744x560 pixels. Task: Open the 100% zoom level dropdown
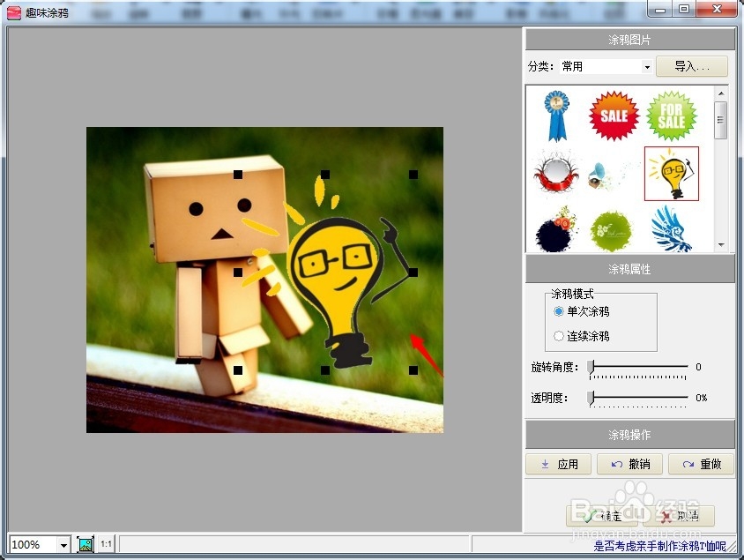click(x=63, y=545)
